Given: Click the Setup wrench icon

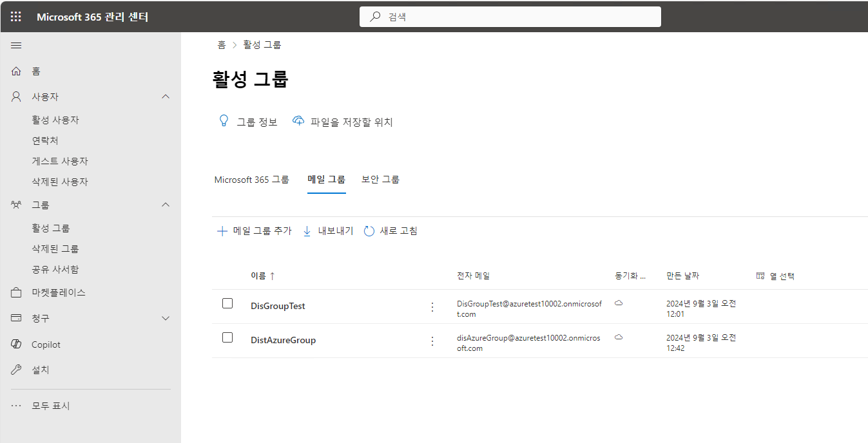Looking at the screenshot, I should tap(16, 370).
